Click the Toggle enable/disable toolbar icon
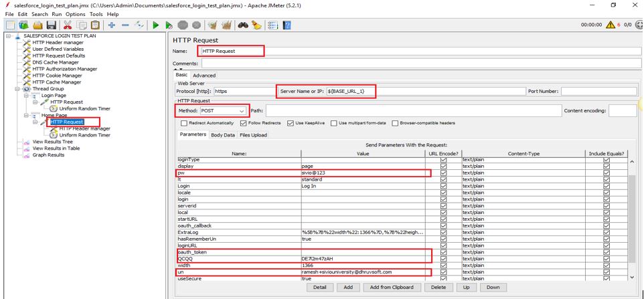 tap(139, 25)
